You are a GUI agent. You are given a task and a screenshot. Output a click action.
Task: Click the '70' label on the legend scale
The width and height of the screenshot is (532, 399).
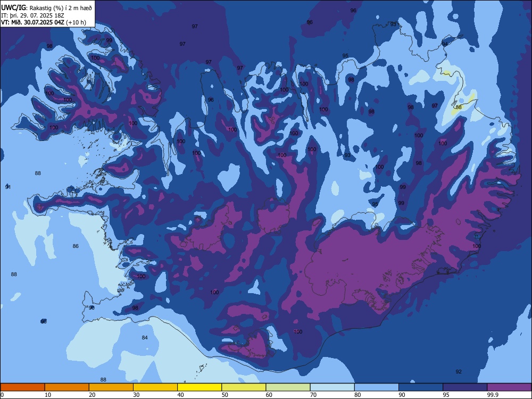coord(313,395)
